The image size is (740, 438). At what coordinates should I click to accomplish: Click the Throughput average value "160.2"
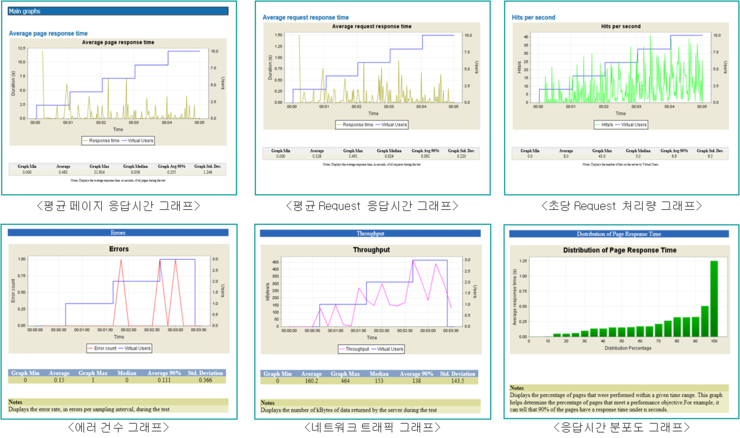[311, 380]
